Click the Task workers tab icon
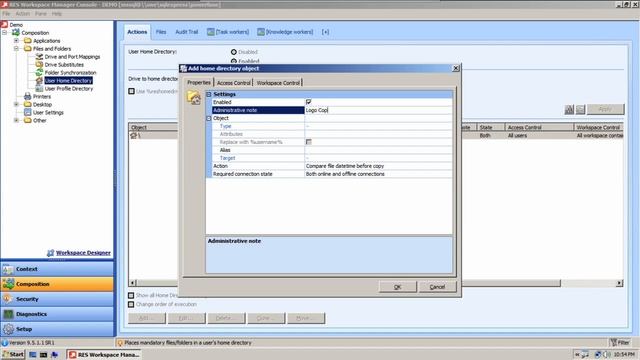 211,32
